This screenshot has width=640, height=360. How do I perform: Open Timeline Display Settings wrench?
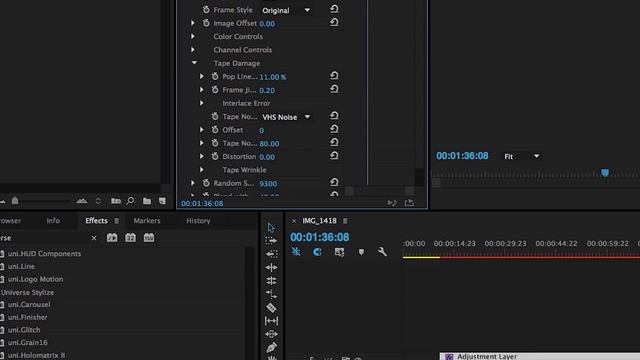[382, 252]
